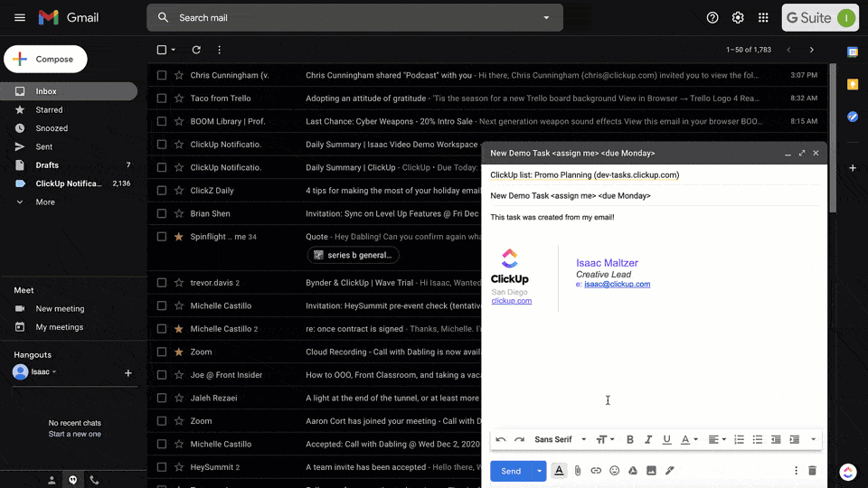The height and width of the screenshot is (488, 868).
Task: Undo in compose formatting toolbar
Action: pyautogui.click(x=501, y=439)
